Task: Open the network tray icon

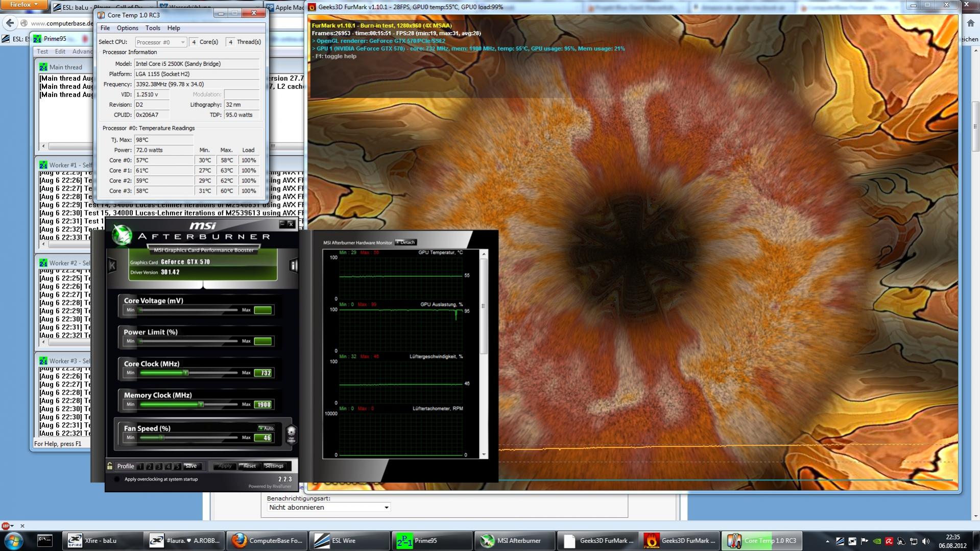Action: (914, 541)
